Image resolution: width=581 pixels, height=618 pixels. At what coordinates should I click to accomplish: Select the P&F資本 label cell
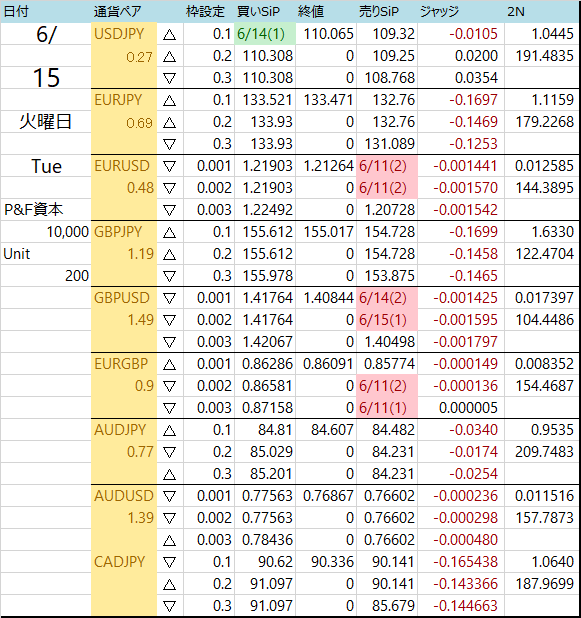46,210
